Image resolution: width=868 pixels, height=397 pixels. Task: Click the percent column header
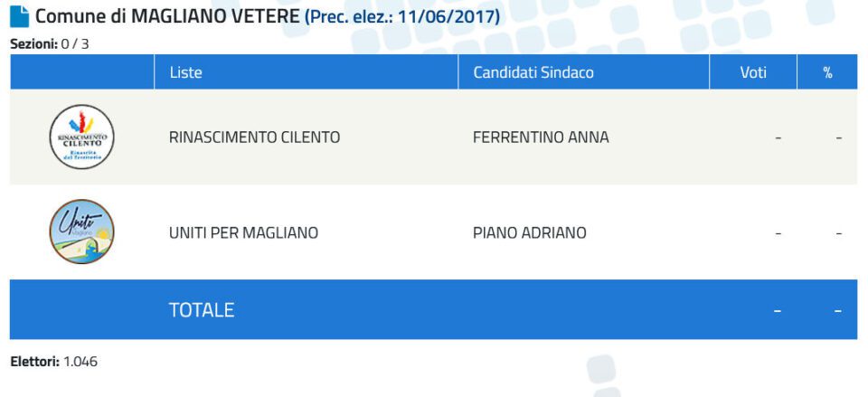(827, 72)
